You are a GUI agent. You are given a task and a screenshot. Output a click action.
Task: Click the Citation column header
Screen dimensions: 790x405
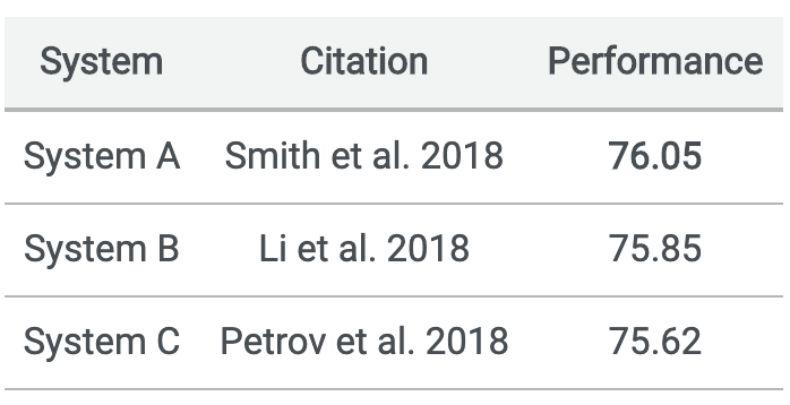(x=364, y=62)
